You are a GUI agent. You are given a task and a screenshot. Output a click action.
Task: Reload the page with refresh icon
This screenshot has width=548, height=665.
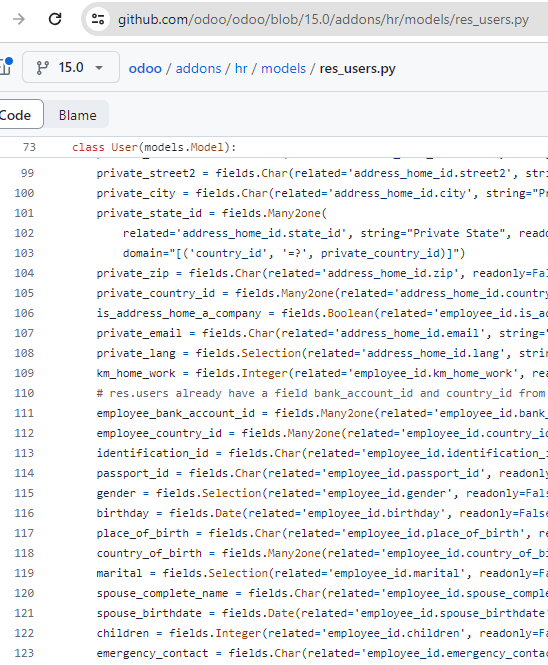point(55,19)
